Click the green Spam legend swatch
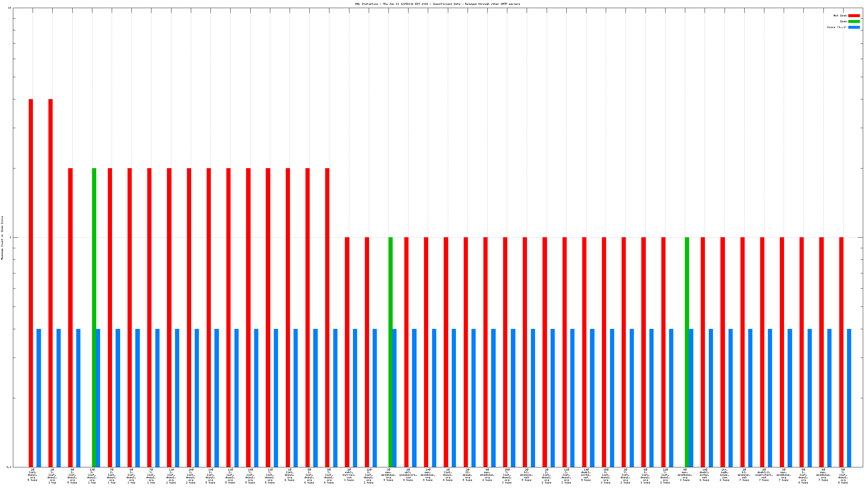This screenshot has width=868, height=488. point(853,21)
